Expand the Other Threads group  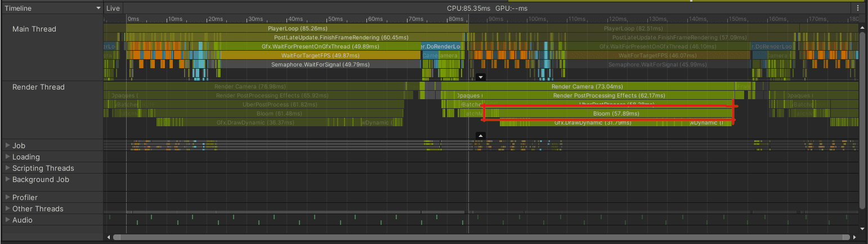[7, 208]
